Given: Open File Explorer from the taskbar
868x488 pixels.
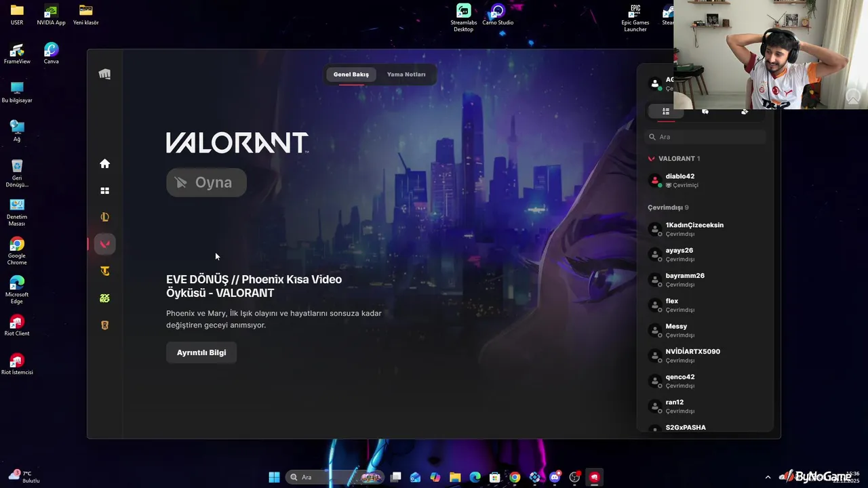Looking at the screenshot, I should point(455,477).
